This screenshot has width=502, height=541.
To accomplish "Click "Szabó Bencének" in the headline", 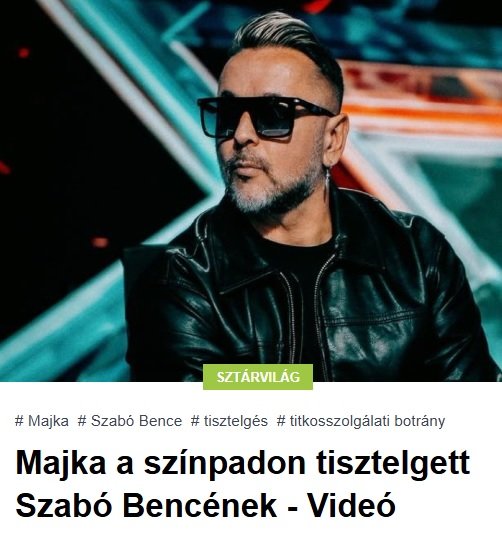I will click(x=146, y=506).
